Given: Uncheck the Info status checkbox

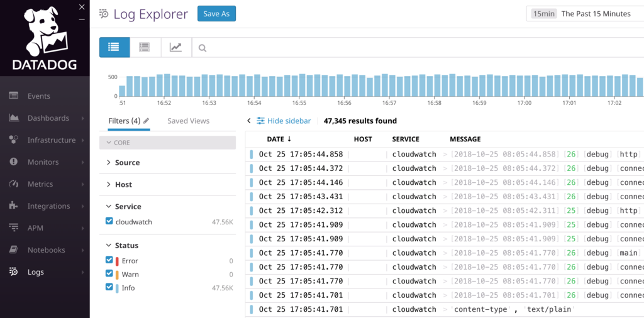Looking at the screenshot, I should (109, 287).
